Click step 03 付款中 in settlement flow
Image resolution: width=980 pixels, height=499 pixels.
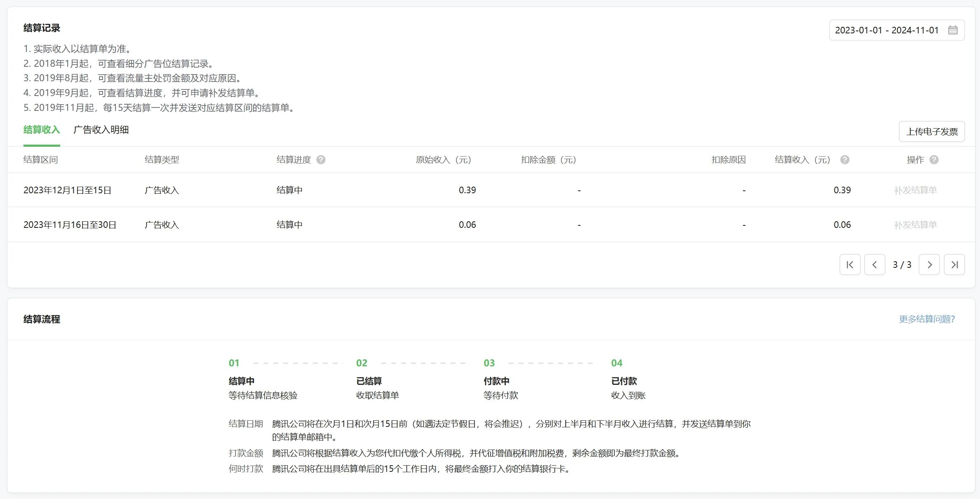pos(496,381)
